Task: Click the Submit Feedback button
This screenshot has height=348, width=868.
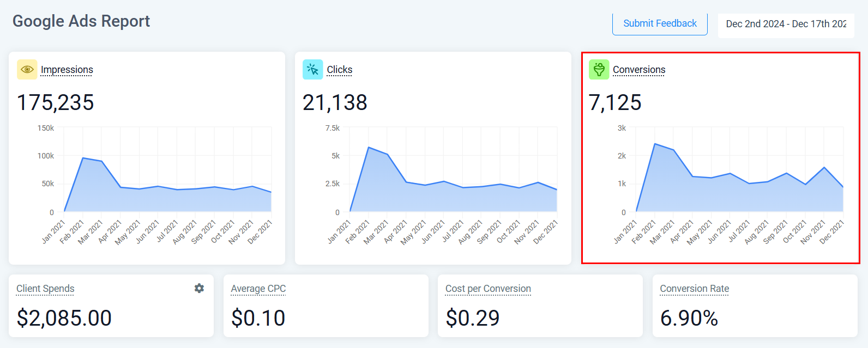Action: (660, 24)
